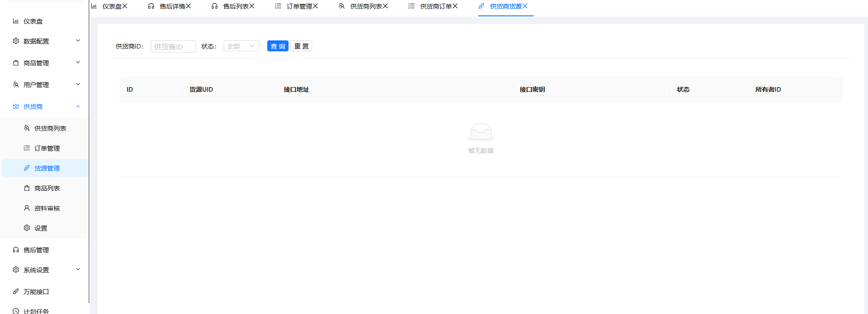Viewport: 868px width, 314px height.
Task: Click the 资料审核 person icon
Action: 27,208
